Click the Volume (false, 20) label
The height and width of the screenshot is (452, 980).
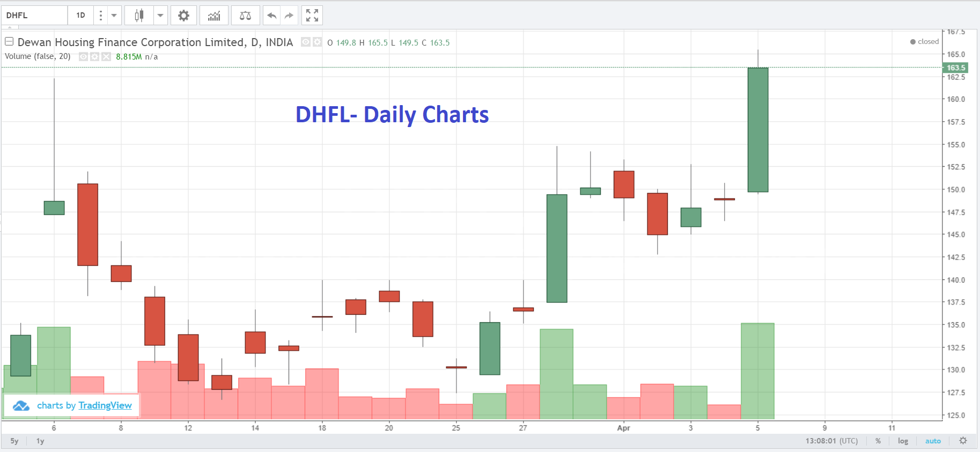pos(38,56)
